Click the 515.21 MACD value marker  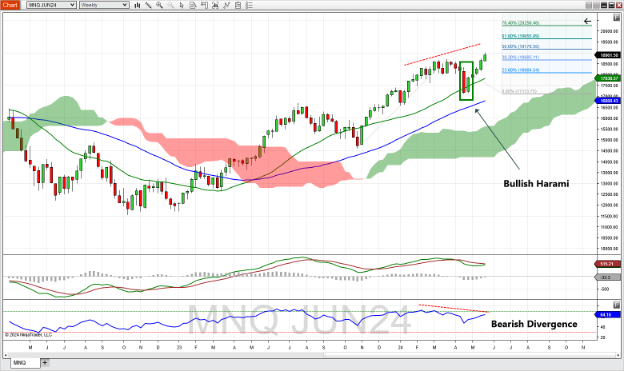pyautogui.click(x=608, y=264)
